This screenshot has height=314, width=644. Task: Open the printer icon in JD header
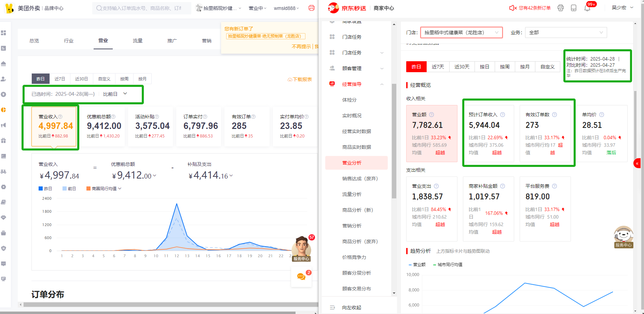pyautogui.click(x=560, y=8)
